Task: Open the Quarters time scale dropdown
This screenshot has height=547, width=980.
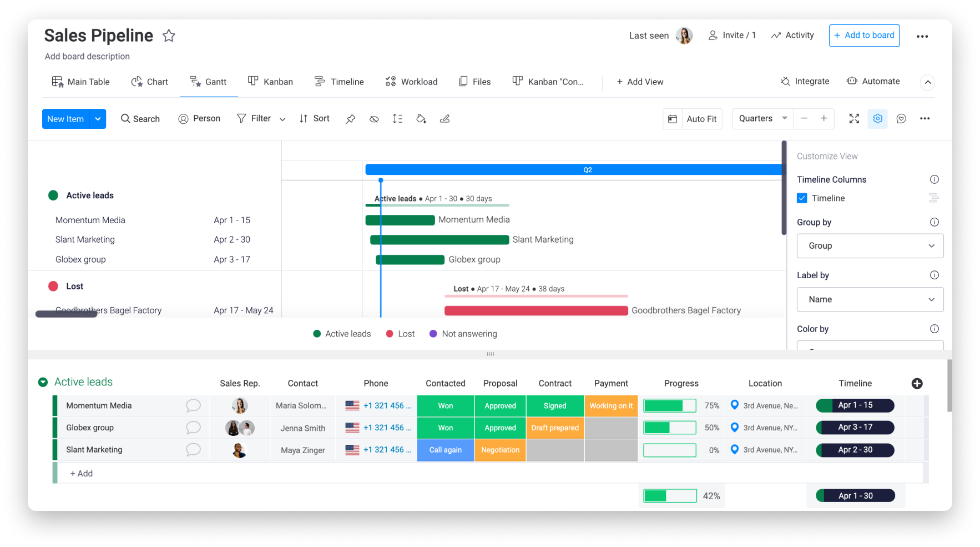Action: click(x=763, y=118)
